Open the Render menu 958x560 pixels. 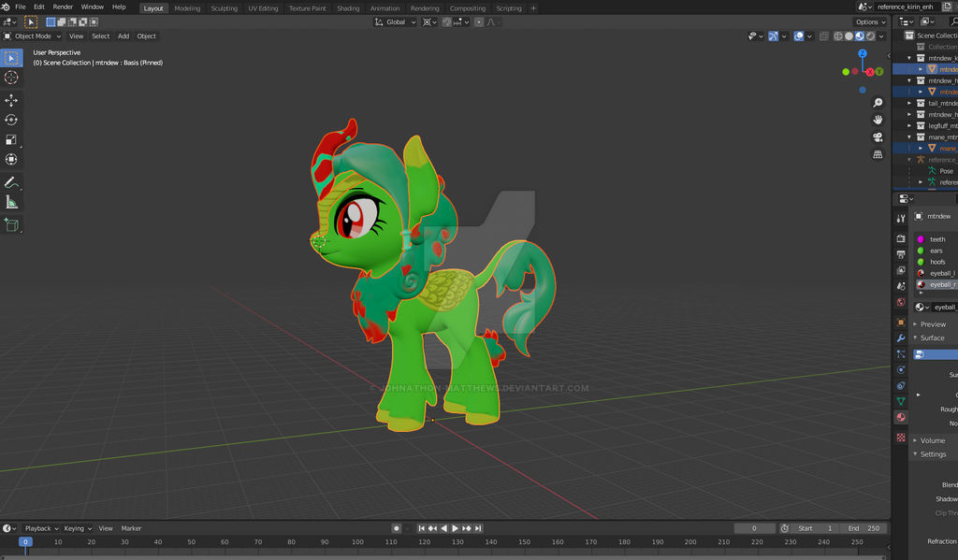(x=63, y=7)
